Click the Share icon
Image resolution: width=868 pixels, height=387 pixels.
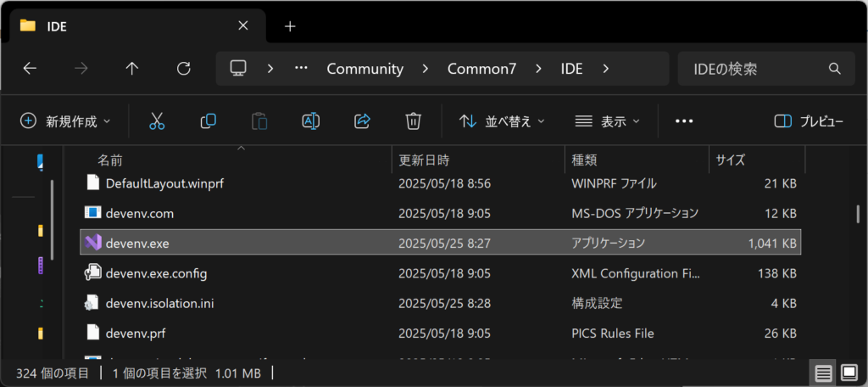pyautogui.click(x=362, y=121)
